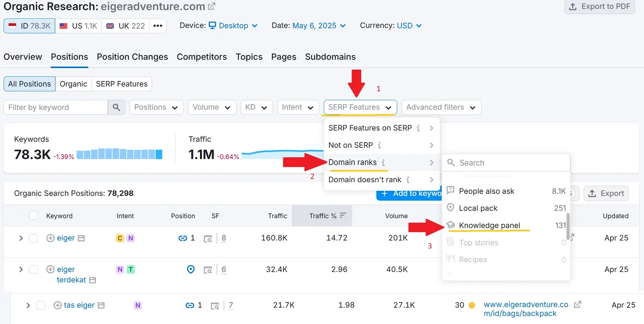Open the Volume filter dropdown
Viewport: 644px width, 324px height.
212,107
